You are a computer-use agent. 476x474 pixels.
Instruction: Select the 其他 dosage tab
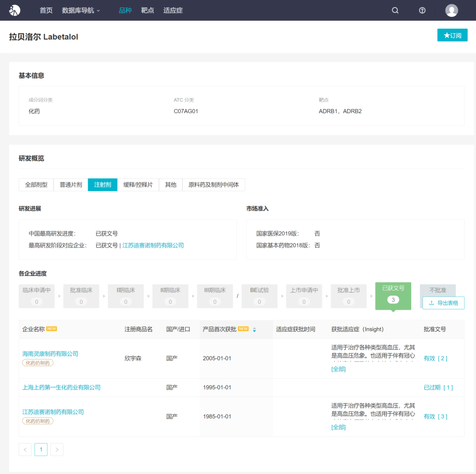tap(171, 185)
